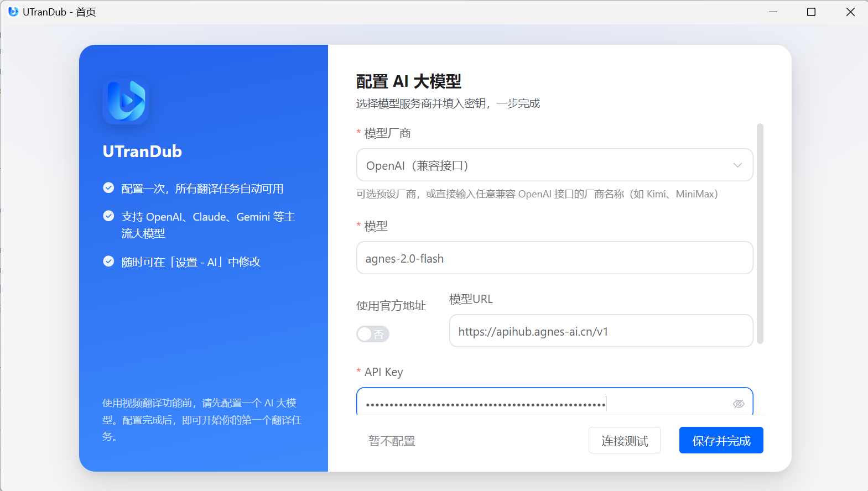Screen dimensions: 868x491
Task: Click the 配置 AI 大模型 heading
Action: (409, 81)
